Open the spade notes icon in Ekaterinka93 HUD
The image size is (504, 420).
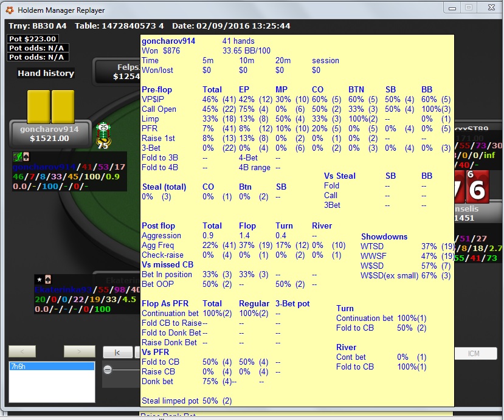pos(47,280)
